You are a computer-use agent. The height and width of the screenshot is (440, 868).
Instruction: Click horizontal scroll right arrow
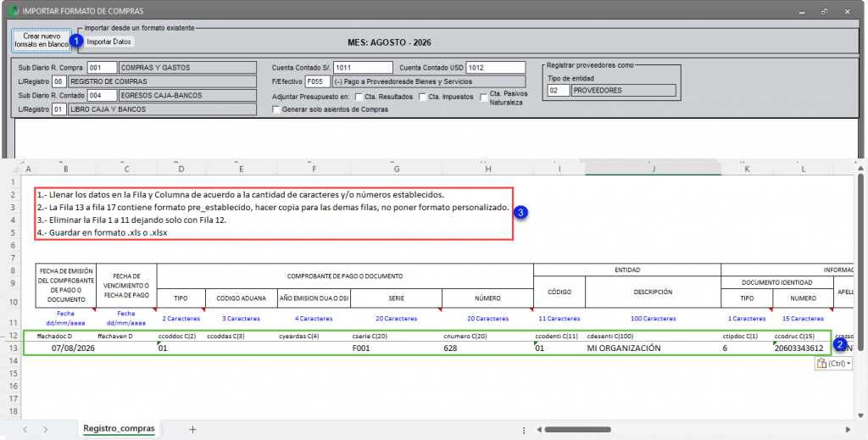pos(849,429)
